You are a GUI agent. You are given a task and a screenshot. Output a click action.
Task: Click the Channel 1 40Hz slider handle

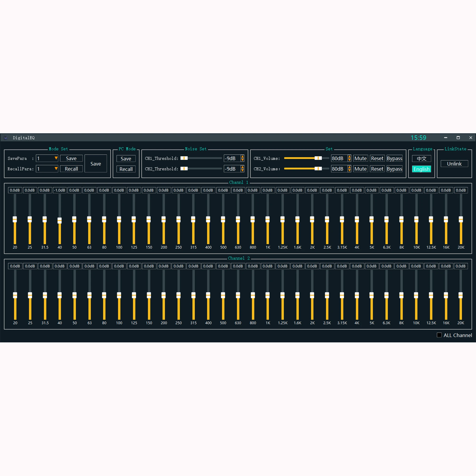60,220
